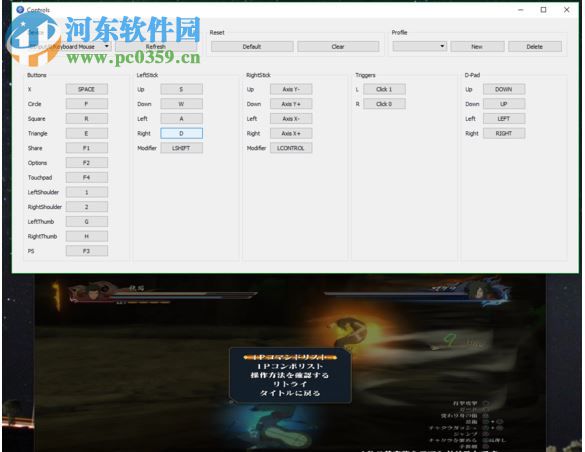The width and height of the screenshot is (585, 452).
Task: Click the Delete profile button
Action: tap(535, 47)
